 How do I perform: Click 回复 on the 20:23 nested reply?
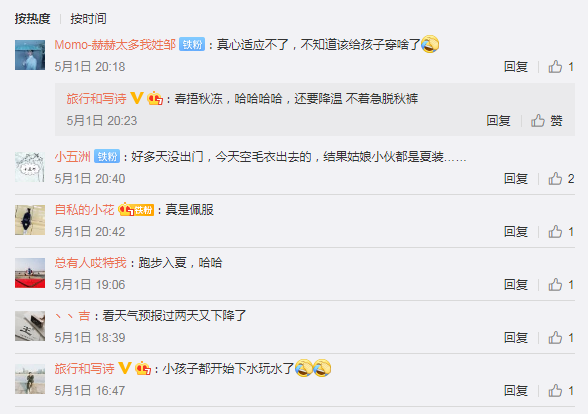click(x=498, y=121)
